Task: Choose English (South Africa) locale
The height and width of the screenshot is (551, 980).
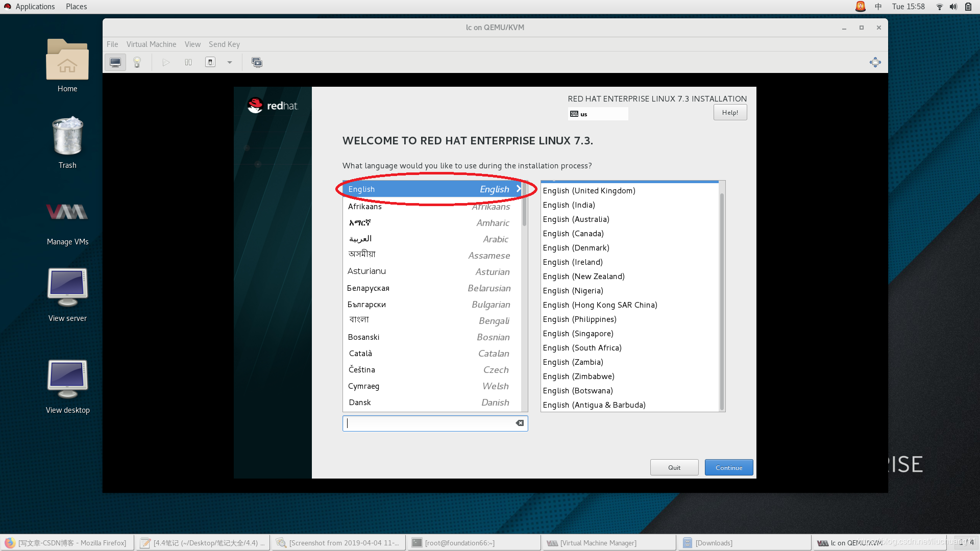Action: (x=629, y=348)
